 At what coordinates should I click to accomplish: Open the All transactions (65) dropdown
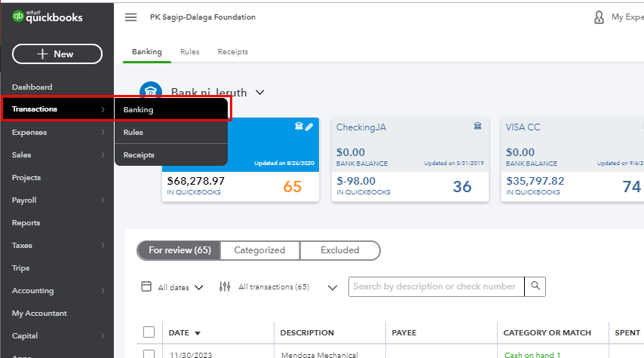click(287, 287)
